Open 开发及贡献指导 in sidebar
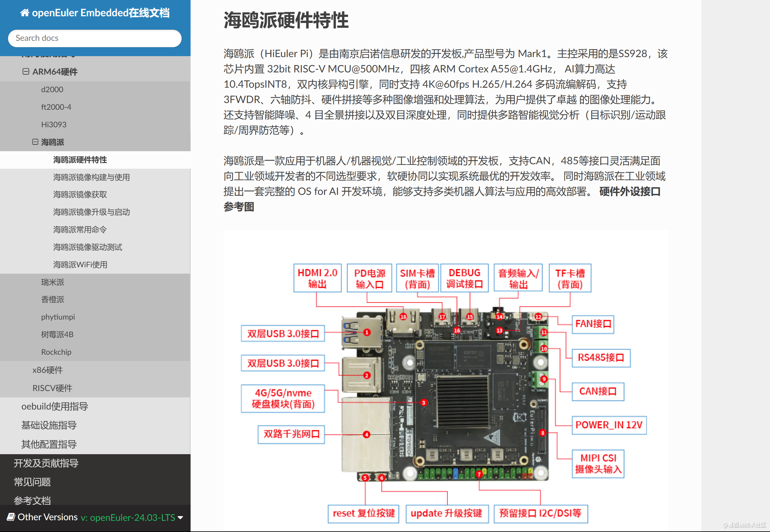 click(x=46, y=463)
